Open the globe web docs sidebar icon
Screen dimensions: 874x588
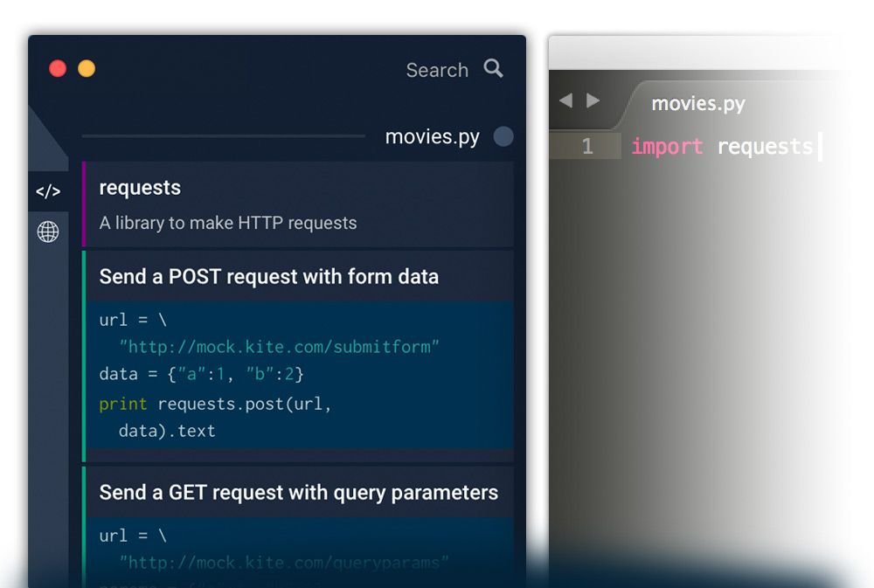[x=48, y=232]
